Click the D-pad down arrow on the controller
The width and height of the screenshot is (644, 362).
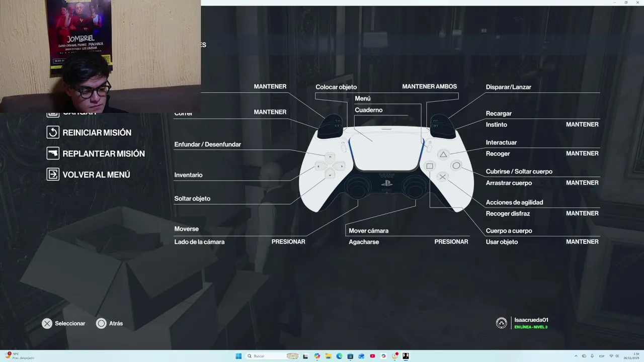pyautogui.click(x=330, y=174)
